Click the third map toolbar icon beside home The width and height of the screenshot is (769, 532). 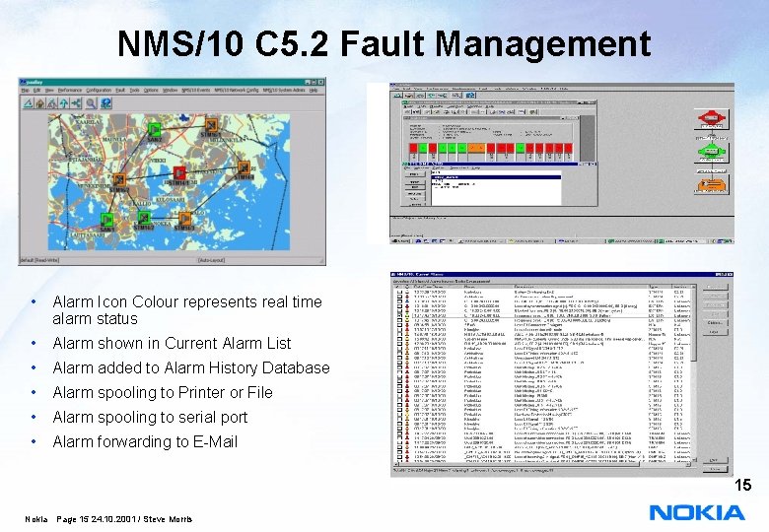(x=52, y=103)
